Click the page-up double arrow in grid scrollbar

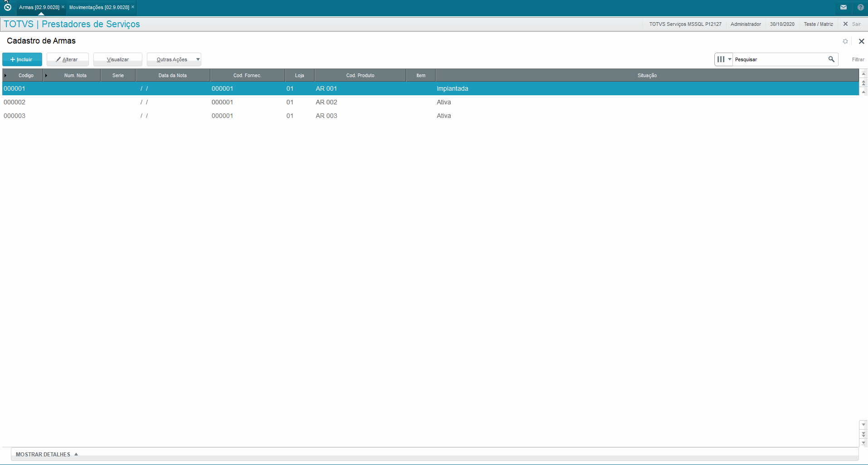(863, 83)
